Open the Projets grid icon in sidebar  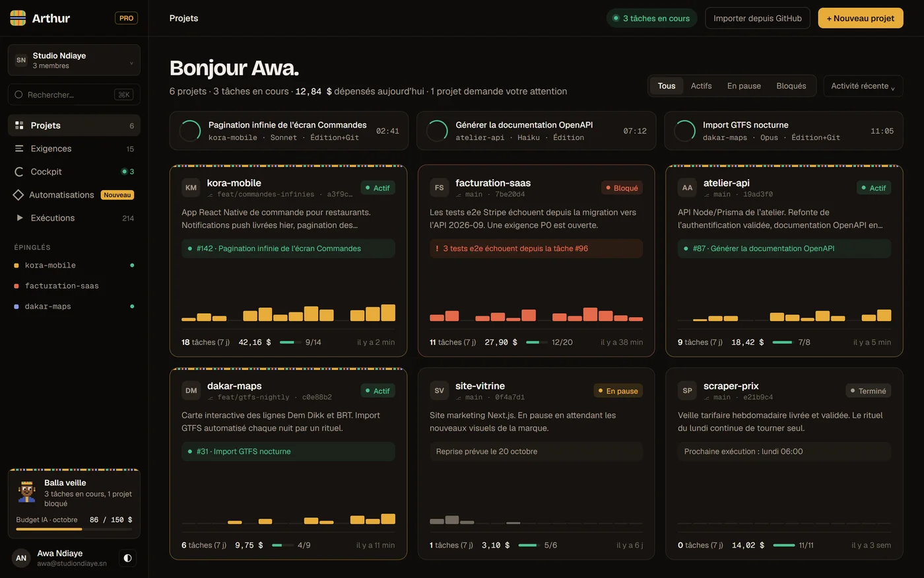tap(19, 125)
